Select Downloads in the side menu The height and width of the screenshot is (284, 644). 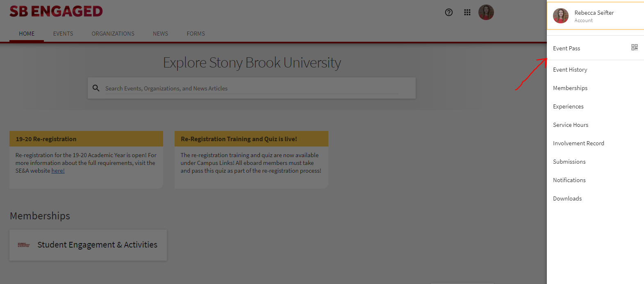coord(596,198)
